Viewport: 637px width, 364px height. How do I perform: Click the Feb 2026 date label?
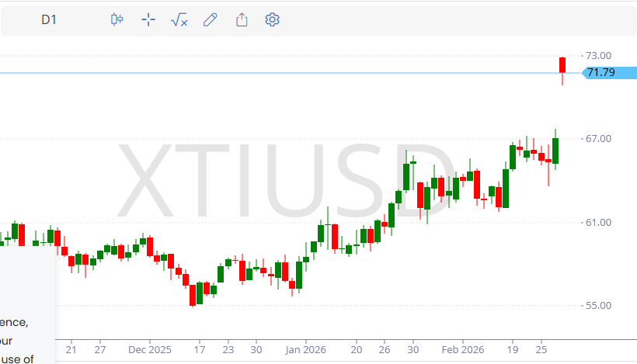[x=463, y=350]
